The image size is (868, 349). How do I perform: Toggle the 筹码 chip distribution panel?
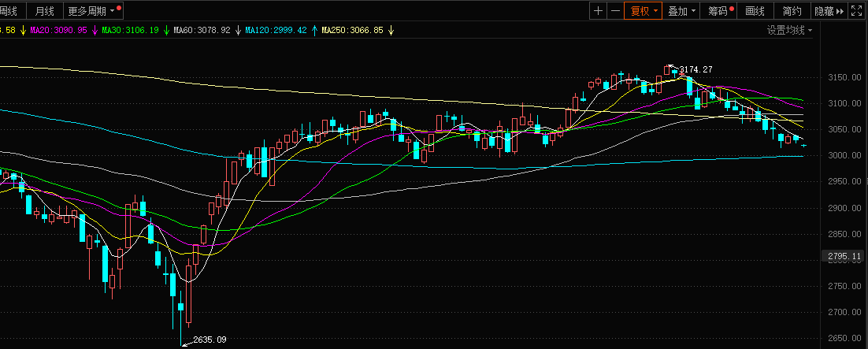coord(720,11)
